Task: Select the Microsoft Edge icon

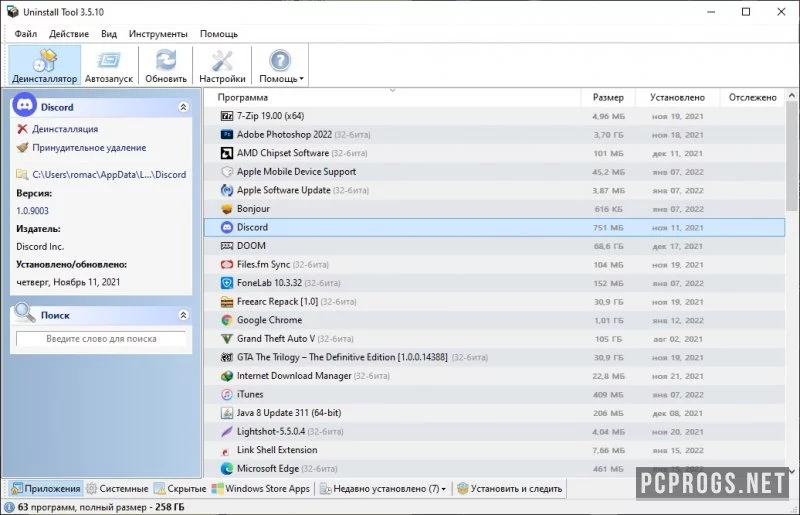Action: pos(227,469)
